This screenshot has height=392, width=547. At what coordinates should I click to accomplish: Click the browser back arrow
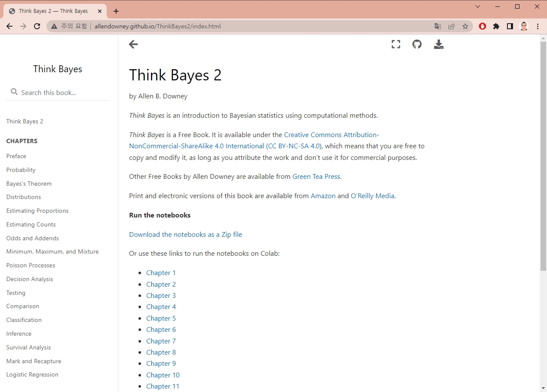pyautogui.click(x=9, y=26)
